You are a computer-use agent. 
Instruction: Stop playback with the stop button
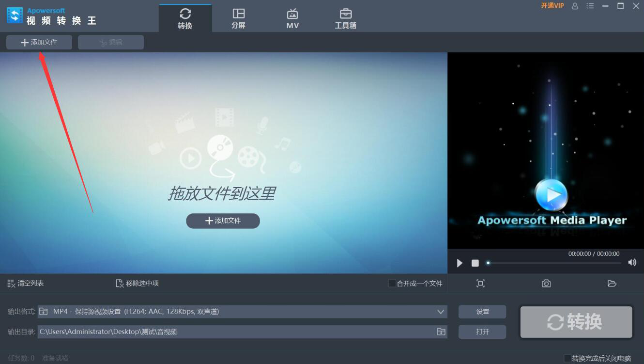(x=475, y=263)
